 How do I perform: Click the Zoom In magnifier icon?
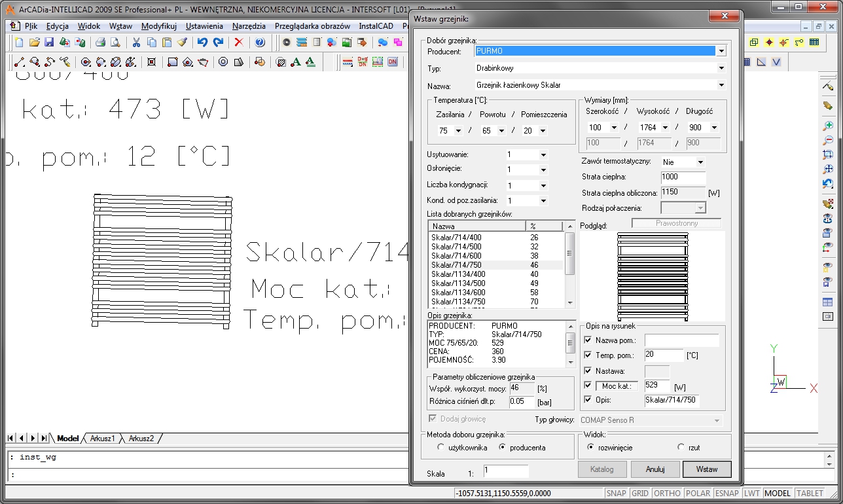click(x=828, y=125)
